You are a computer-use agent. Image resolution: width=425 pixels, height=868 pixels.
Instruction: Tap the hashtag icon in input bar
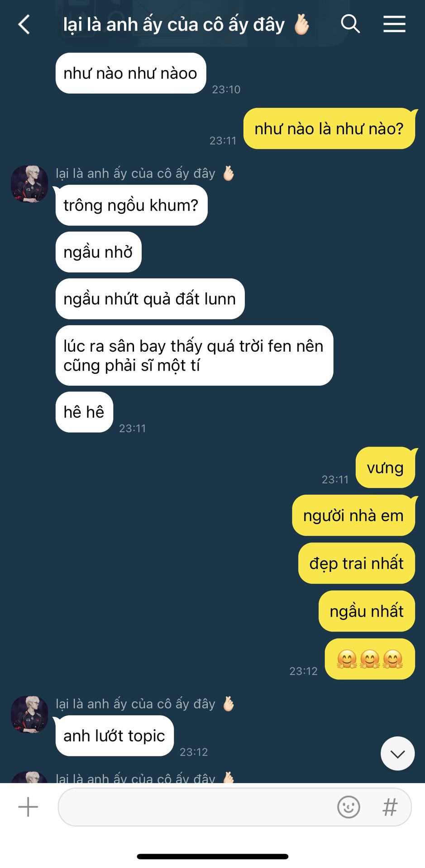pyautogui.click(x=390, y=807)
